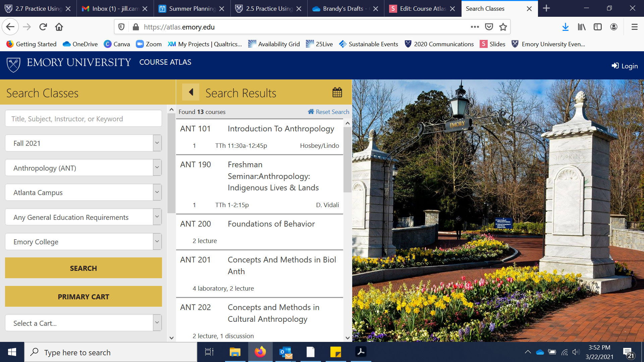Expand the Fall 2021 term dropdown
644x362 pixels.
(x=84, y=143)
